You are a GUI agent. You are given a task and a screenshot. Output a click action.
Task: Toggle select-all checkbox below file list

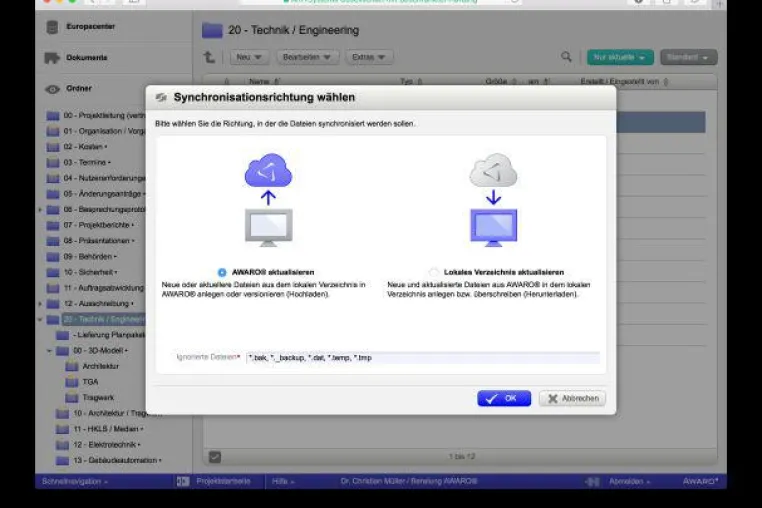click(x=215, y=456)
